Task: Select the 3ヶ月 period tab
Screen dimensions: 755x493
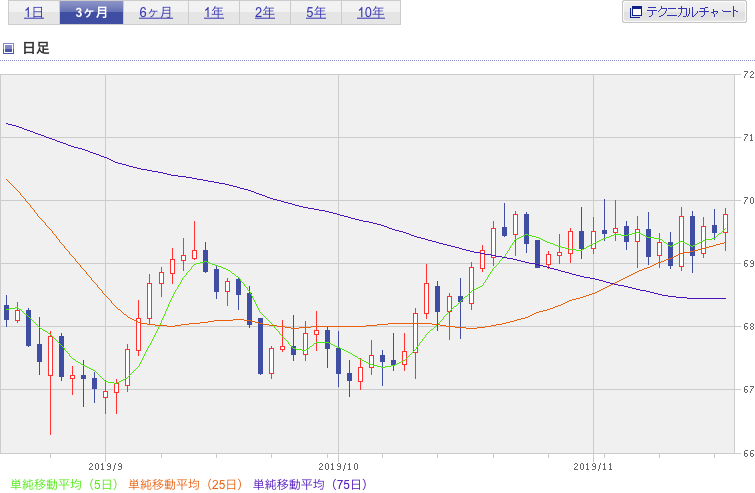Action: click(91, 13)
